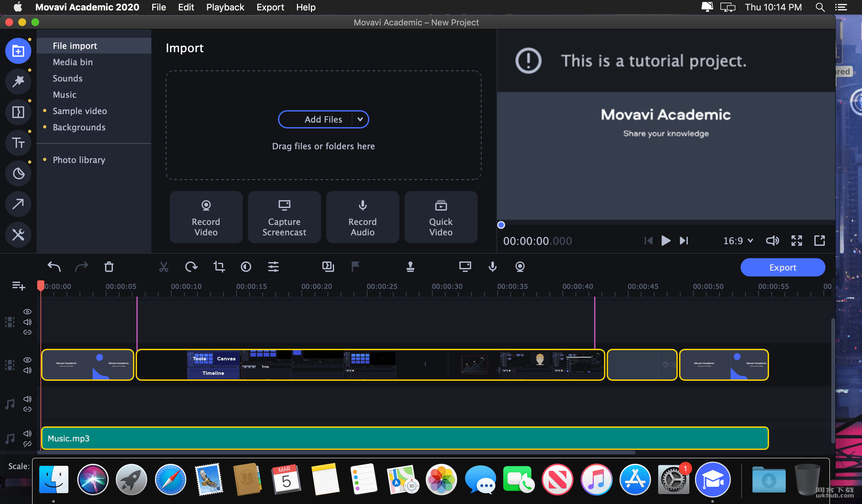The width and height of the screenshot is (862, 504).
Task: Mute the upper overlay video track
Action: (x=27, y=322)
